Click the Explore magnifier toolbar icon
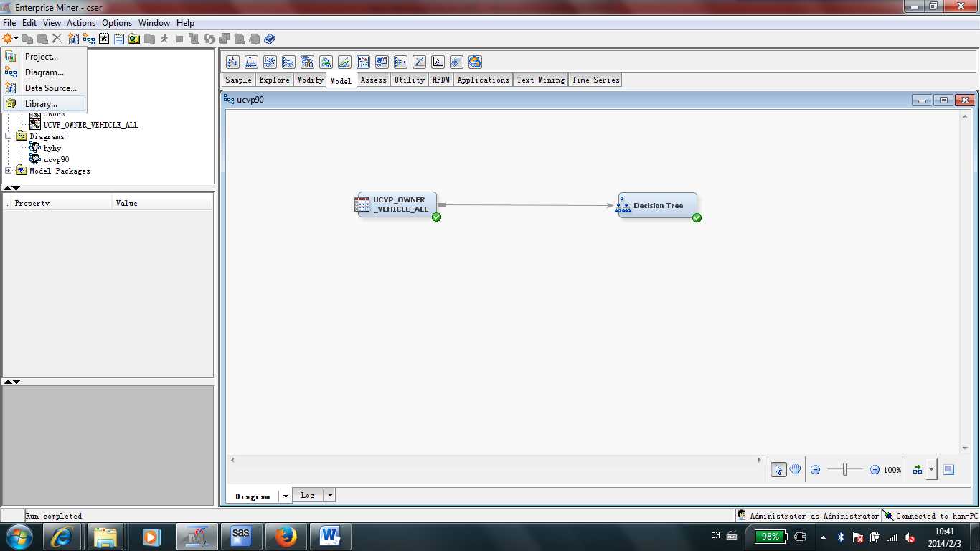980x551 pixels. click(x=133, y=39)
